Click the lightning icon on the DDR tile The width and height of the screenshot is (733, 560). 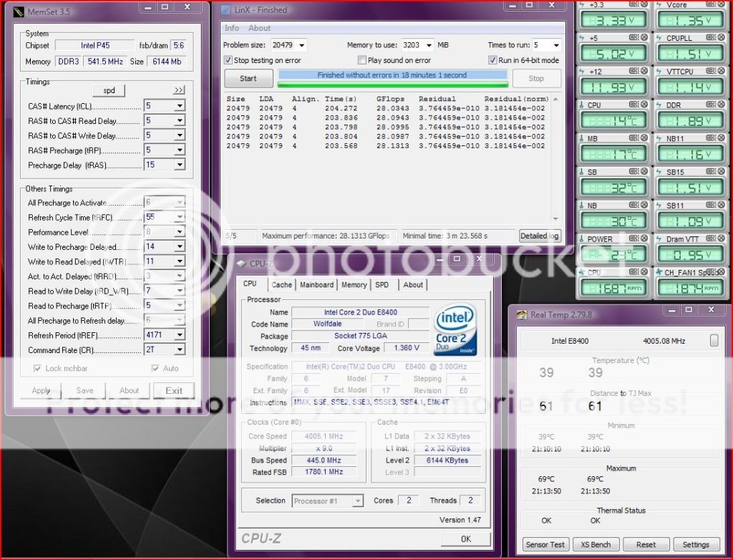659,105
